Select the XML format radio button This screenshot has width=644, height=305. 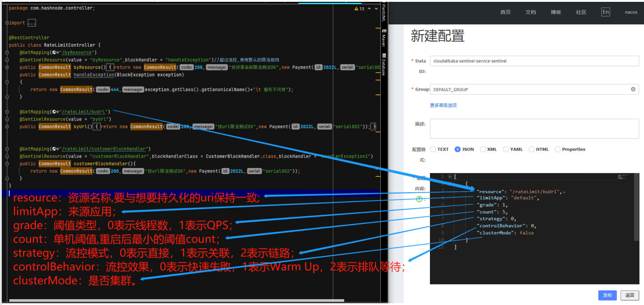[x=483, y=149]
